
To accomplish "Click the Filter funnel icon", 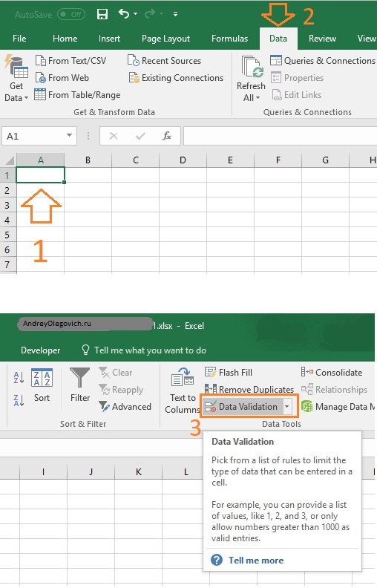I will point(80,377).
